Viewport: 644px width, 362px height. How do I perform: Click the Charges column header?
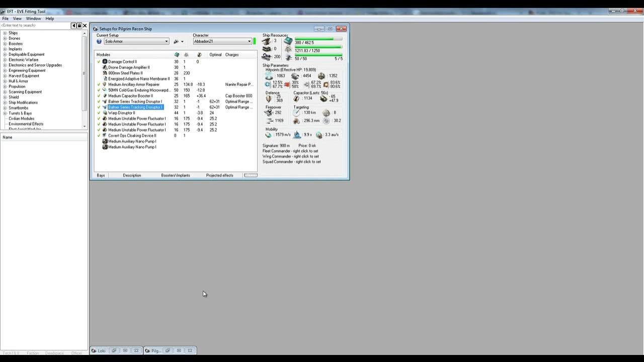232,55
